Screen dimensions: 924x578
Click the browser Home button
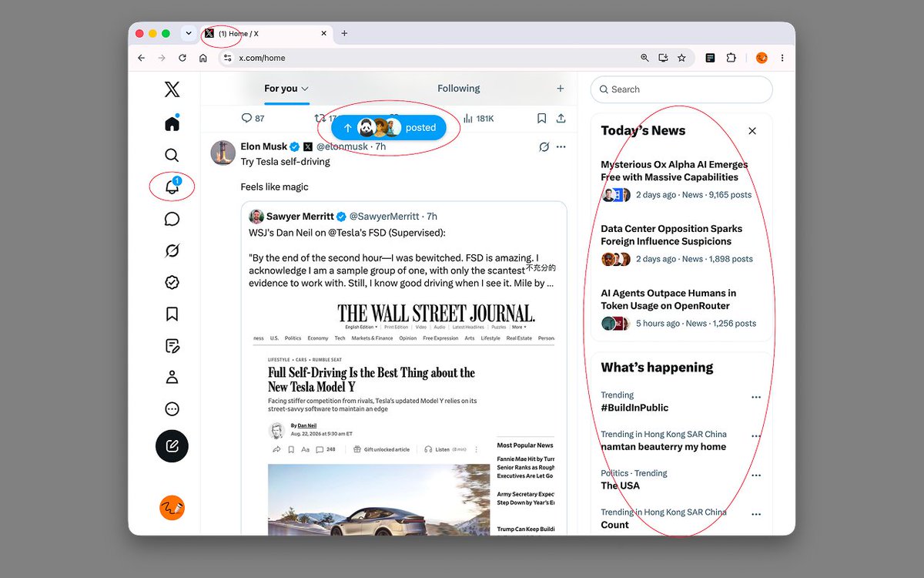click(203, 58)
